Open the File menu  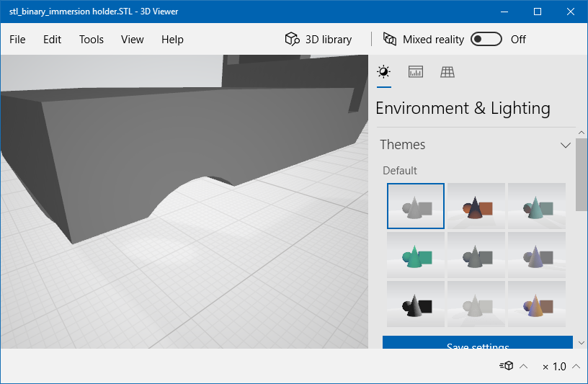(x=17, y=40)
